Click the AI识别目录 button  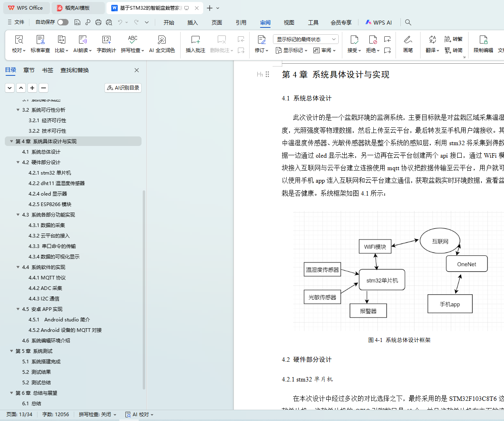[123, 88]
